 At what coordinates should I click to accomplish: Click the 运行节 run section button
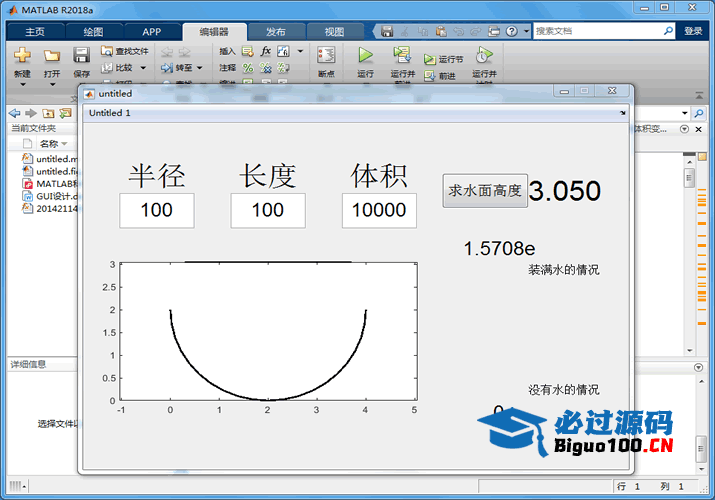click(443, 59)
